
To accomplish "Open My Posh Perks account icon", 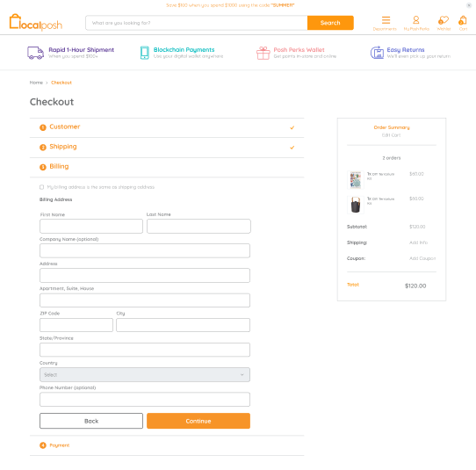I will 416,20.
